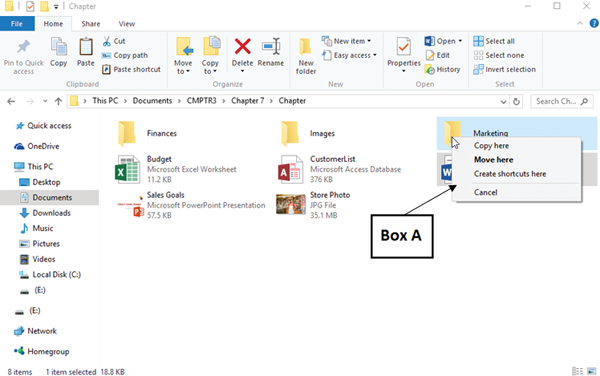Switch to Large icons view in status bar
This screenshot has height=376, width=600.
[x=592, y=371]
